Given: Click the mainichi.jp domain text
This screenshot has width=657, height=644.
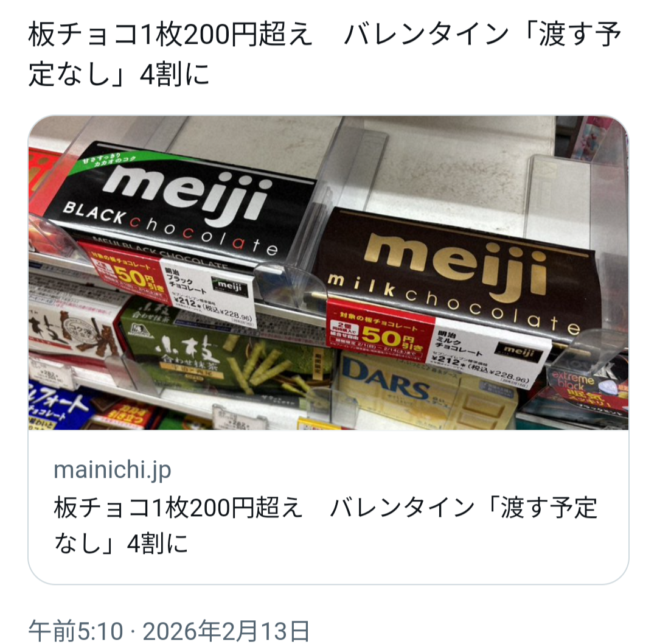Looking at the screenshot, I should point(113,469).
